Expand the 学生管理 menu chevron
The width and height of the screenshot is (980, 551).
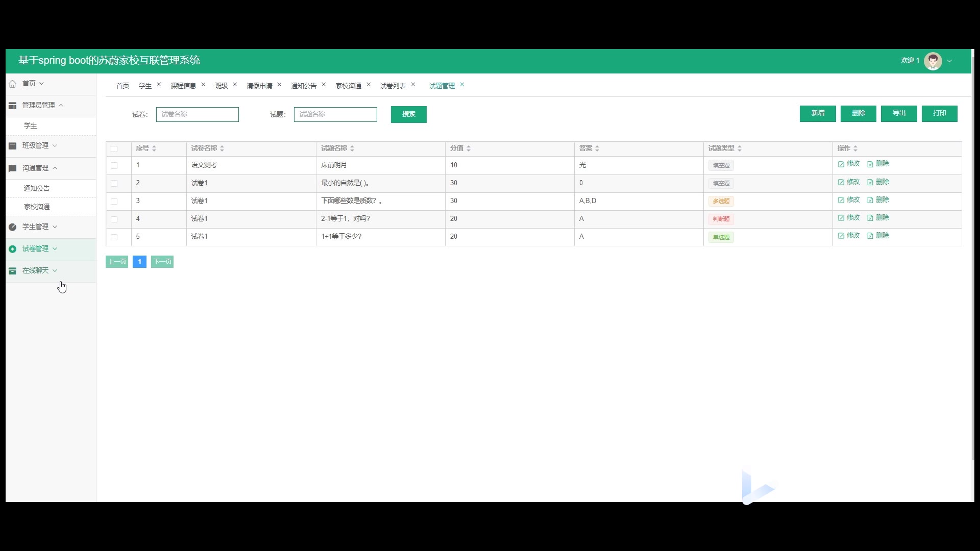point(55,227)
